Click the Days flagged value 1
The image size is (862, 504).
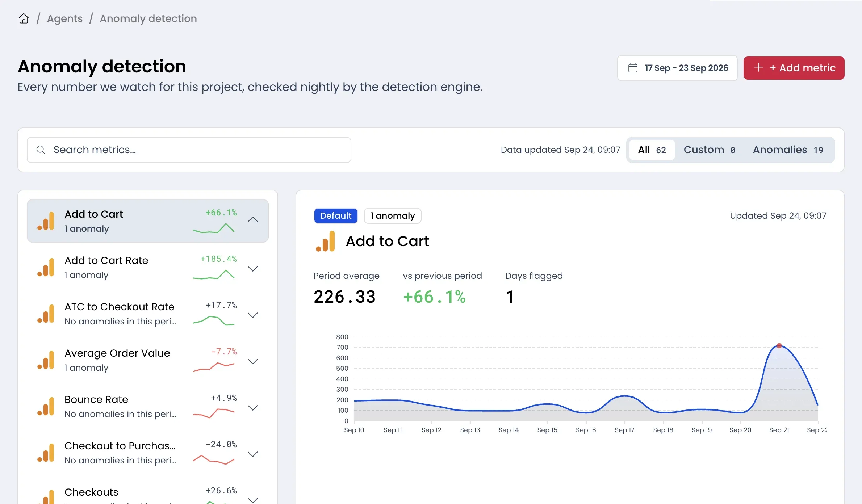[x=510, y=297]
